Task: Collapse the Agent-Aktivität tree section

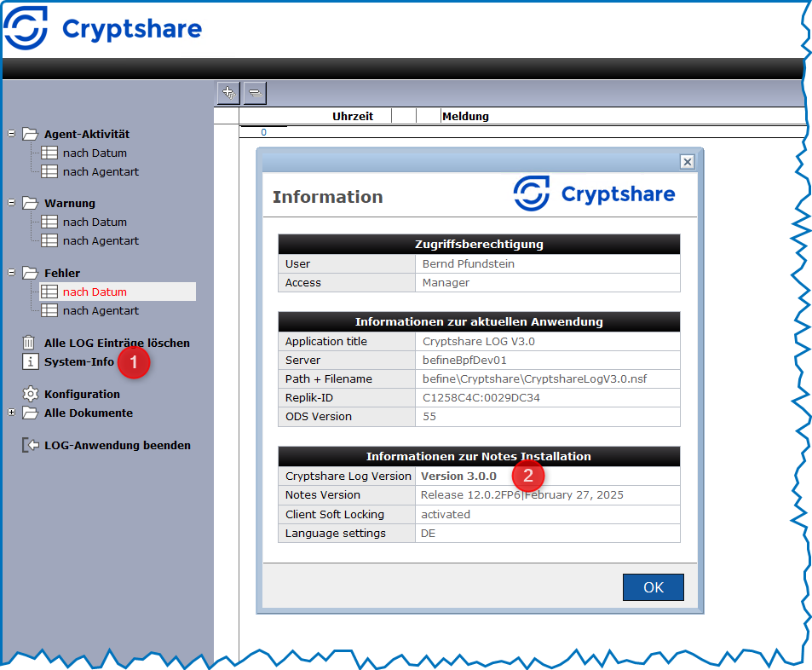Action: point(11,134)
